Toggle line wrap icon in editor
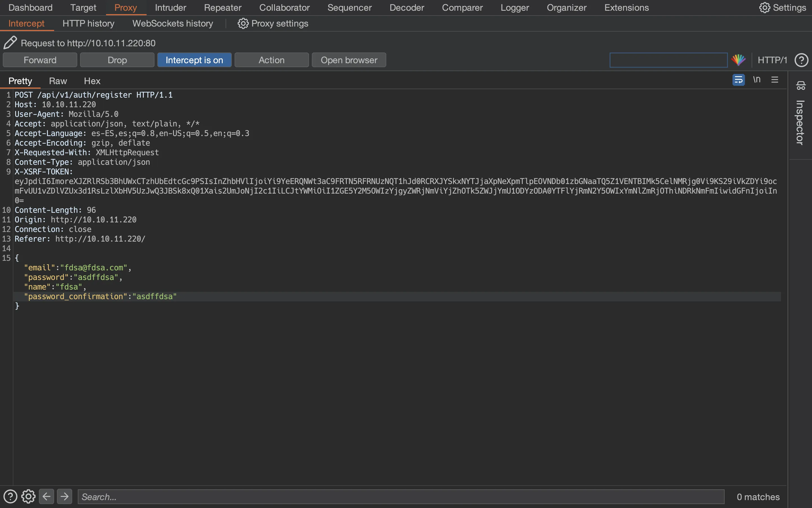812x508 pixels. (738, 80)
